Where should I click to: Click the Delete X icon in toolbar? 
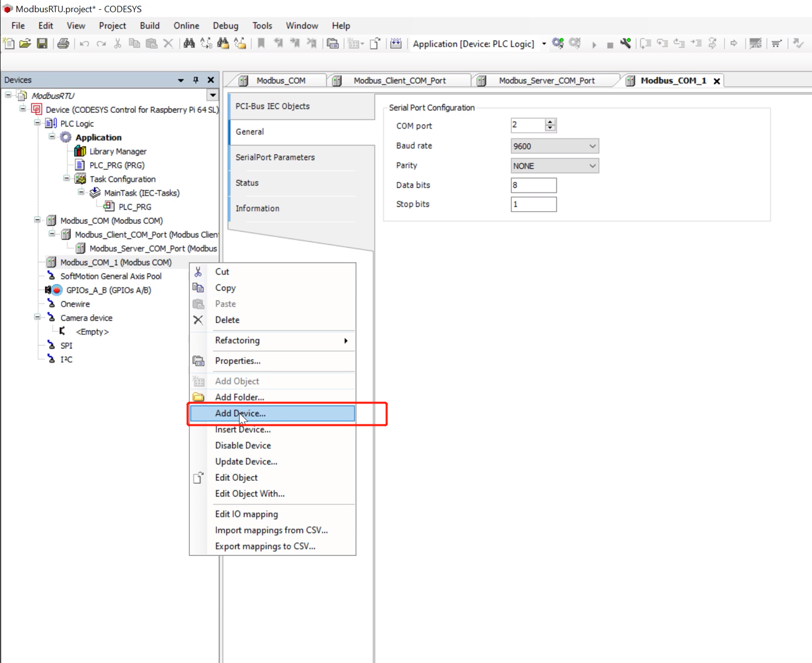click(x=168, y=44)
